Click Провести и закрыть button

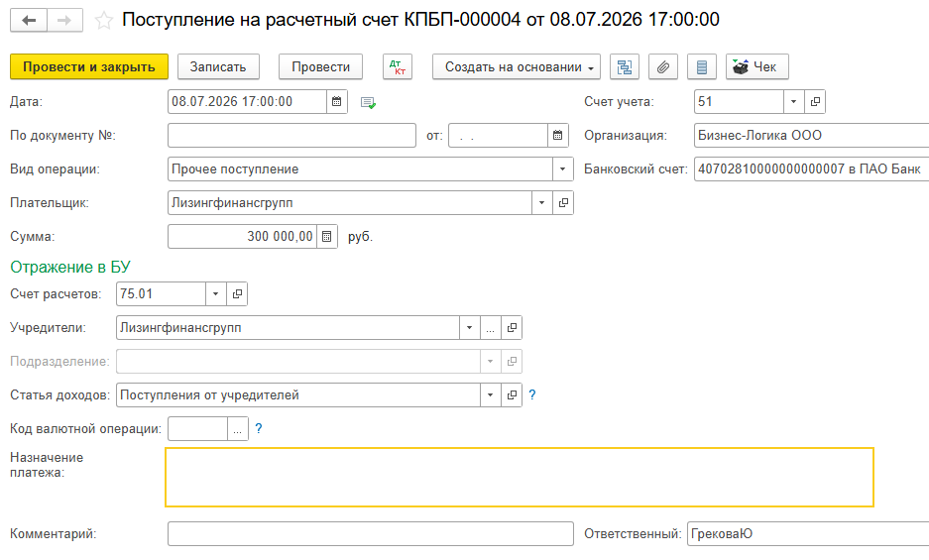pos(89,67)
